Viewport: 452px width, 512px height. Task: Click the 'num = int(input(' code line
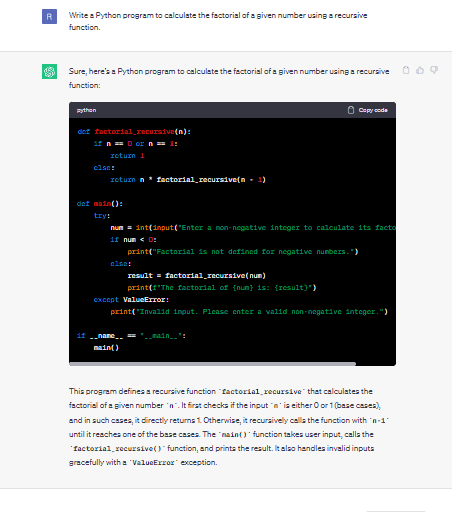click(253, 228)
